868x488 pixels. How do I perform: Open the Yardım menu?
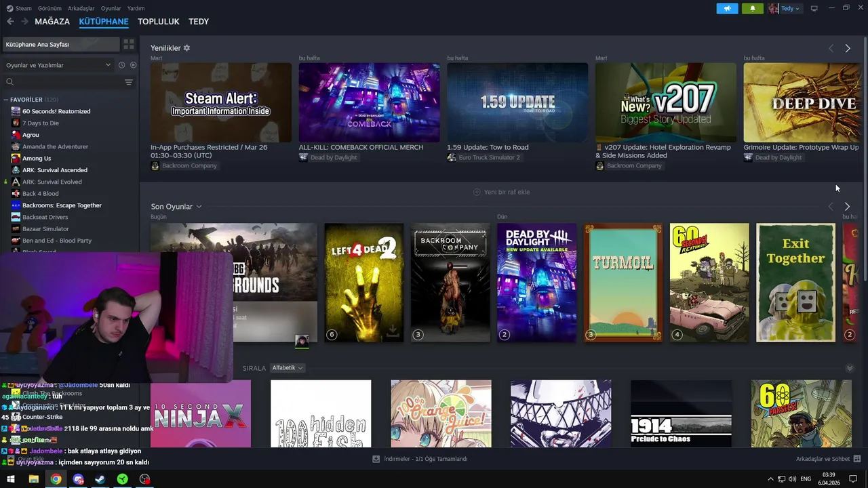click(x=136, y=8)
